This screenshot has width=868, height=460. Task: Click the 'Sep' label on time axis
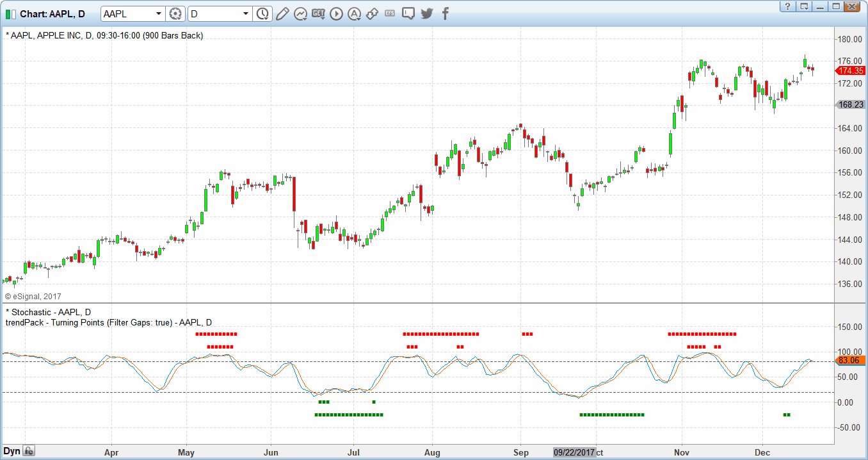tap(521, 452)
